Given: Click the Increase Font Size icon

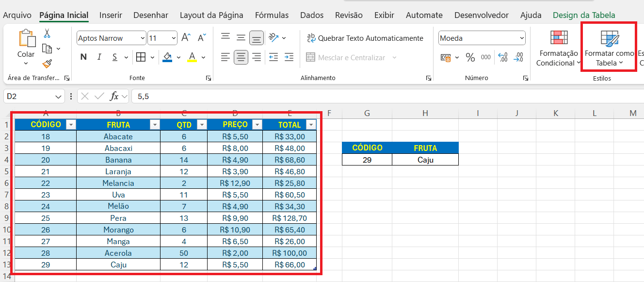Looking at the screenshot, I should pyautogui.click(x=186, y=38).
